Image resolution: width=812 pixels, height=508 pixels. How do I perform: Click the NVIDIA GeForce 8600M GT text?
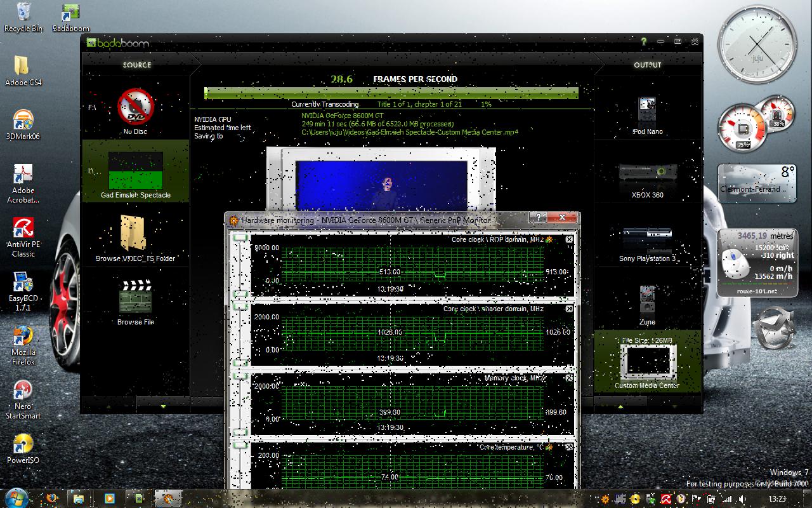pyautogui.click(x=343, y=116)
